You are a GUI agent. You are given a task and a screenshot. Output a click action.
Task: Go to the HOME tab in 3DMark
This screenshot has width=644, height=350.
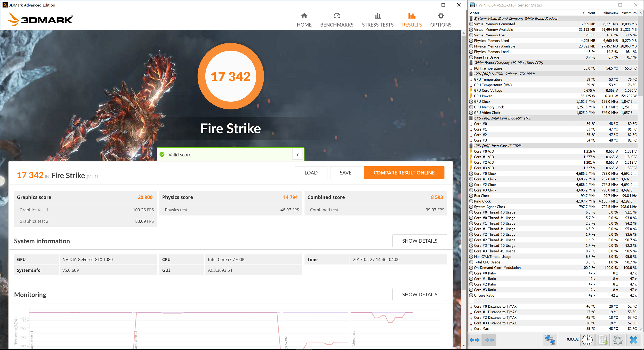304,20
